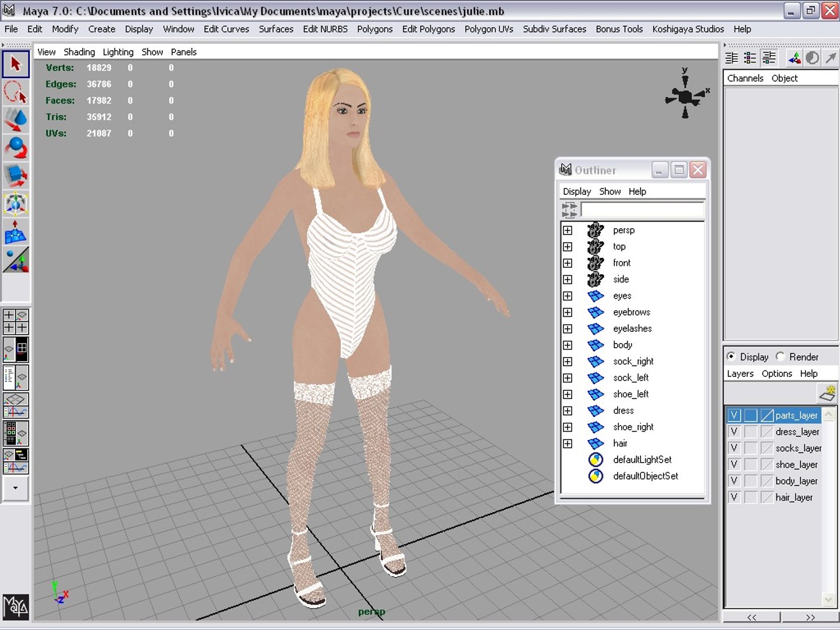Image resolution: width=840 pixels, height=630 pixels.
Task: Click the body_layer color swatch
Action: (x=767, y=481)
